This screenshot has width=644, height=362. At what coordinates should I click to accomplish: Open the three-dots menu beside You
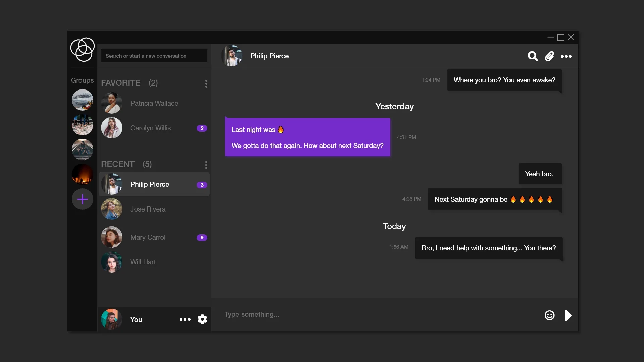pos(185,319)
